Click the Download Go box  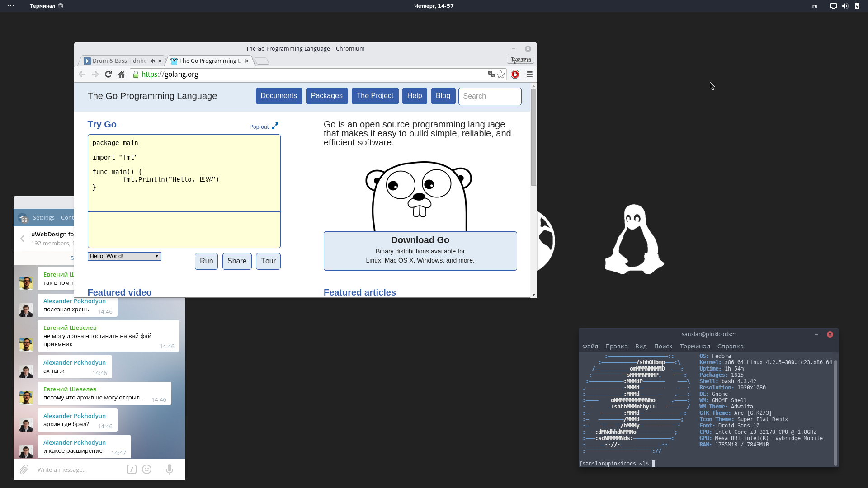point(420,251)
